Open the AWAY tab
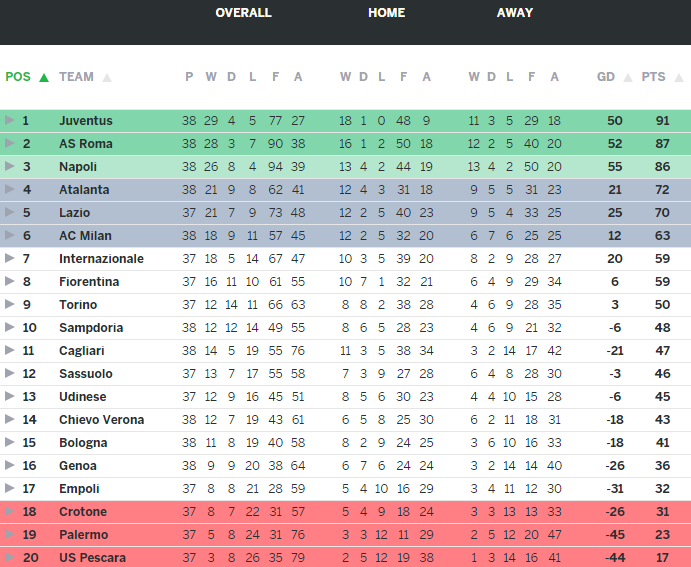691x567 pixels. pyautogui.click(x=514, y=13)
